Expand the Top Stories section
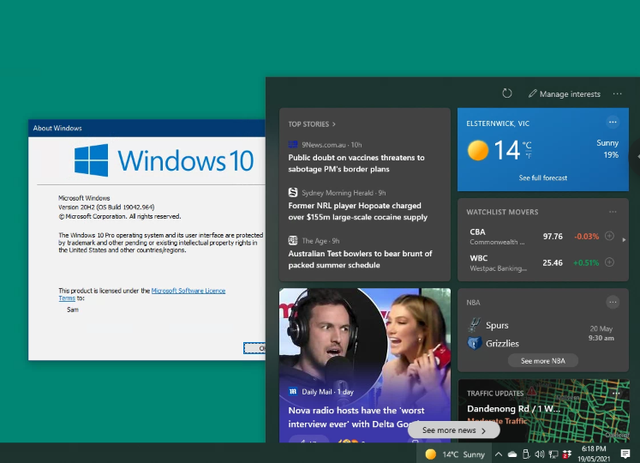This screenshot has width=640, height=463. point(310,124)
